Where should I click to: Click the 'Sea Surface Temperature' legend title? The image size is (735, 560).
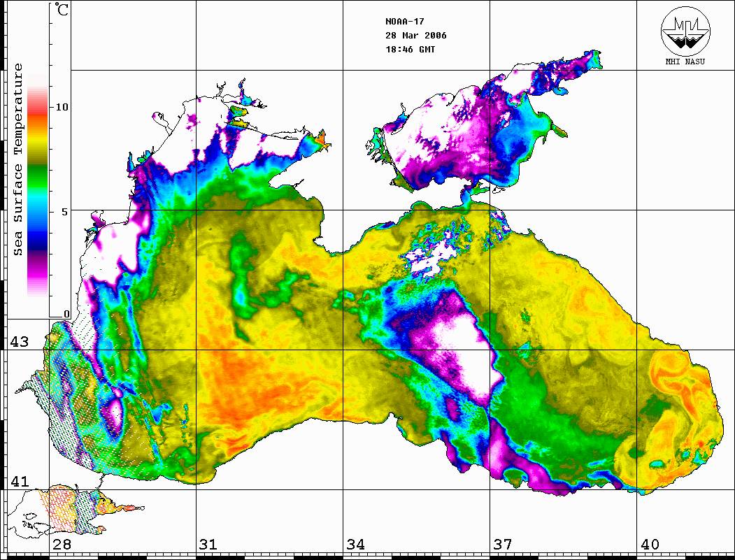point(17,159)
